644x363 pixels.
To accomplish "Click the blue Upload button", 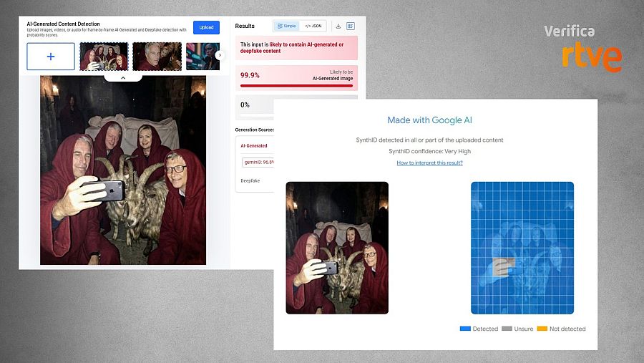I will pyautogui.click(x=206, y=27).
